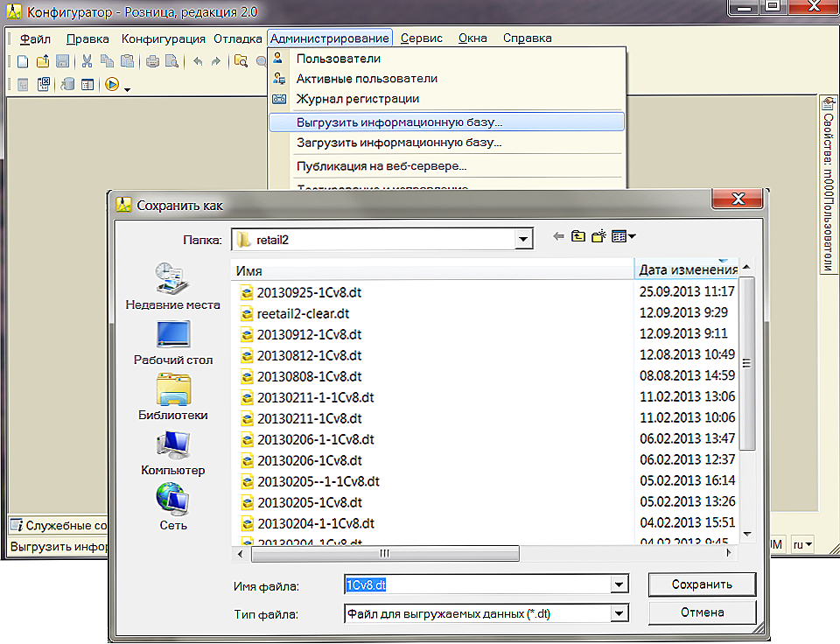Click the horizontal scrollbar in file list

[385, 554]
